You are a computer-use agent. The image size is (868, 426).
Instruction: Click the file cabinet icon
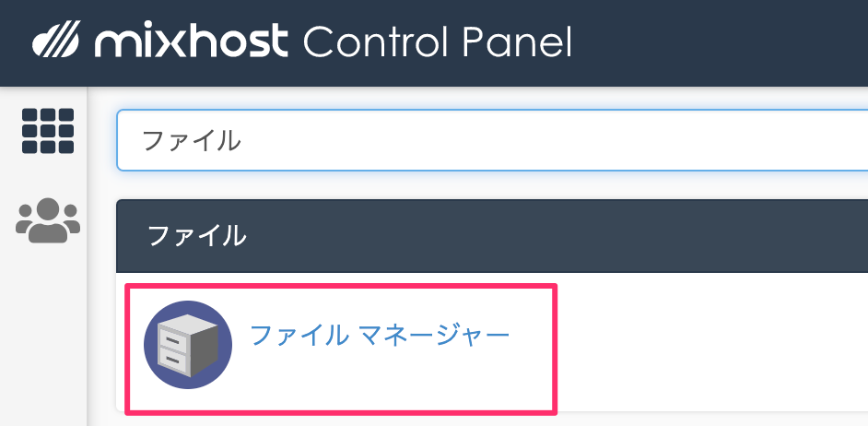(188, 345)
